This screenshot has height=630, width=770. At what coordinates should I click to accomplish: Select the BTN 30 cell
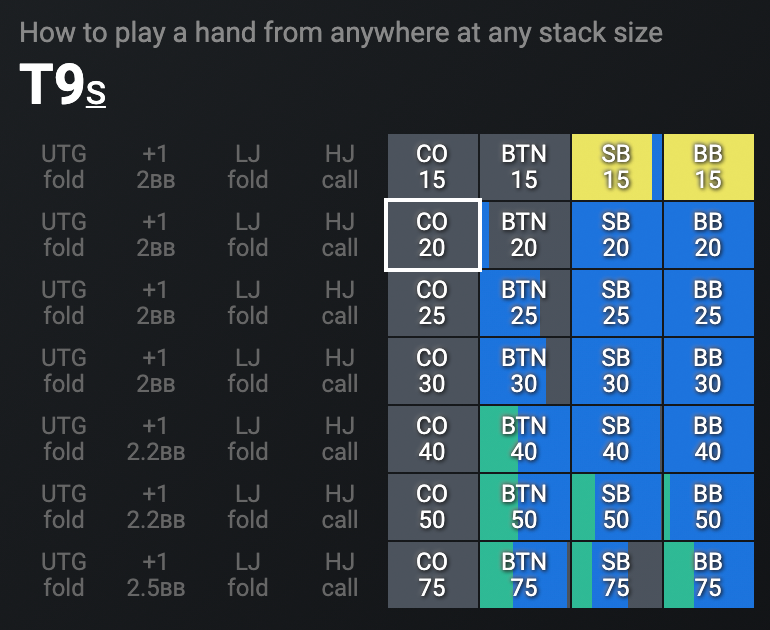524,371
